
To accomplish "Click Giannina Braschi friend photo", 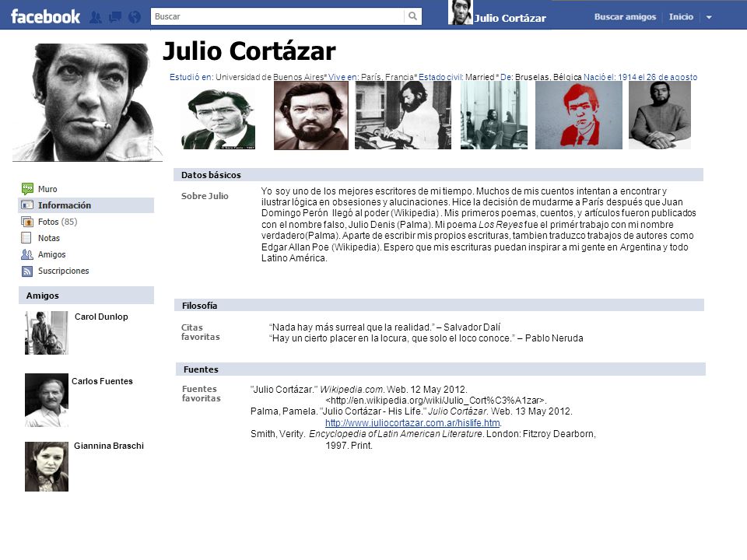I will pyautogui.click(x=47, y=467).
